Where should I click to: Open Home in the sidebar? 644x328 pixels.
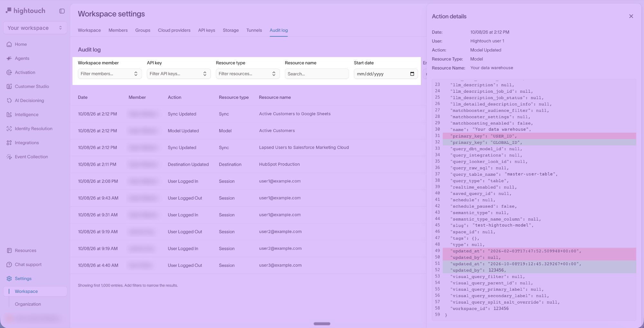click(x=35, y=44)
